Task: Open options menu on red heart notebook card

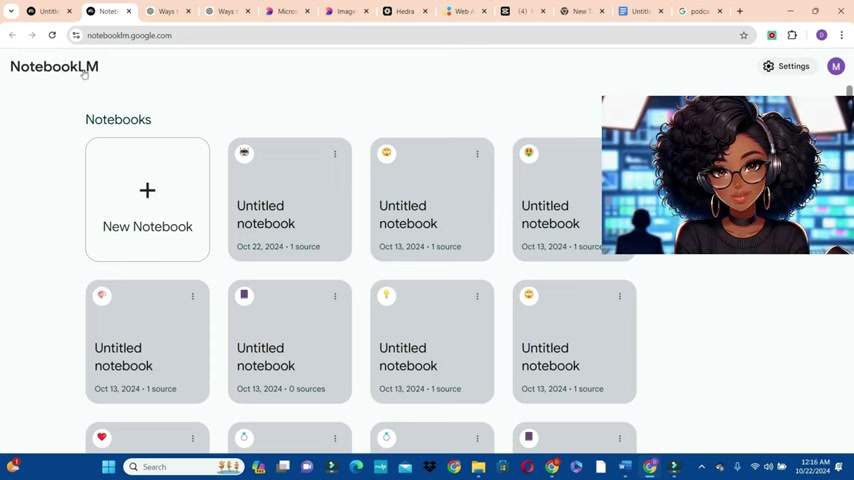Action: 193,439
